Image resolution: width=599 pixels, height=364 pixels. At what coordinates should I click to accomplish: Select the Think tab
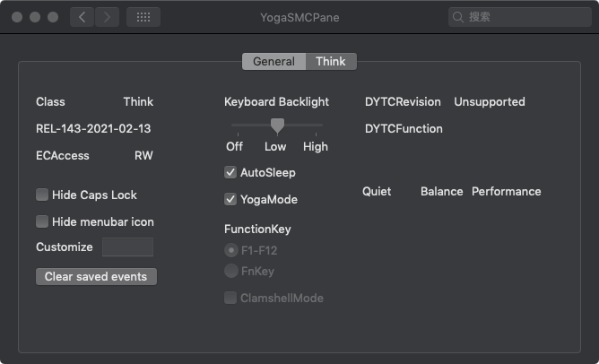(x=331, y=61)
